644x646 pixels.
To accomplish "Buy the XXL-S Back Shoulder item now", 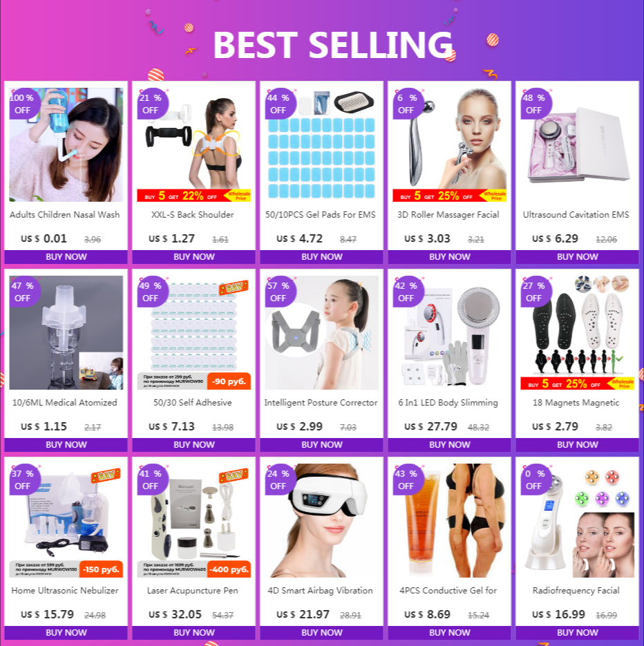I will coord(193,256).
